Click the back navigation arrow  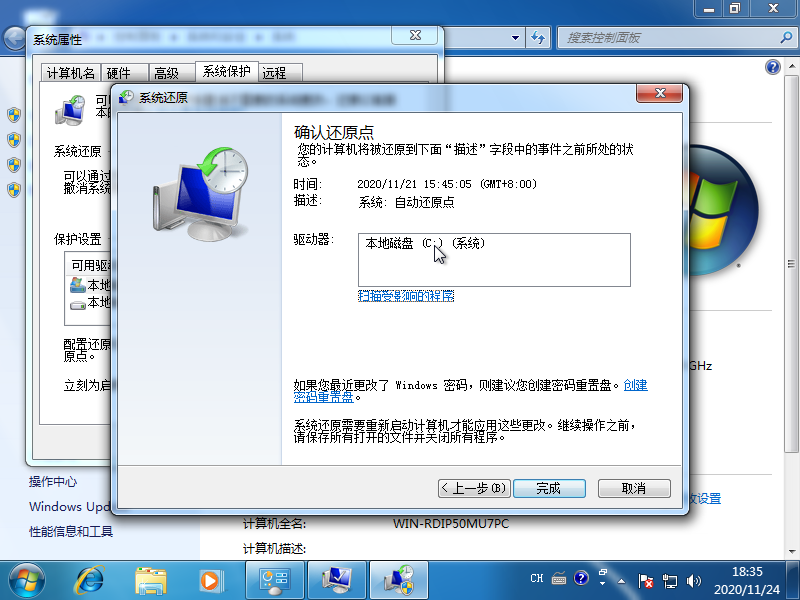(13, 37)
